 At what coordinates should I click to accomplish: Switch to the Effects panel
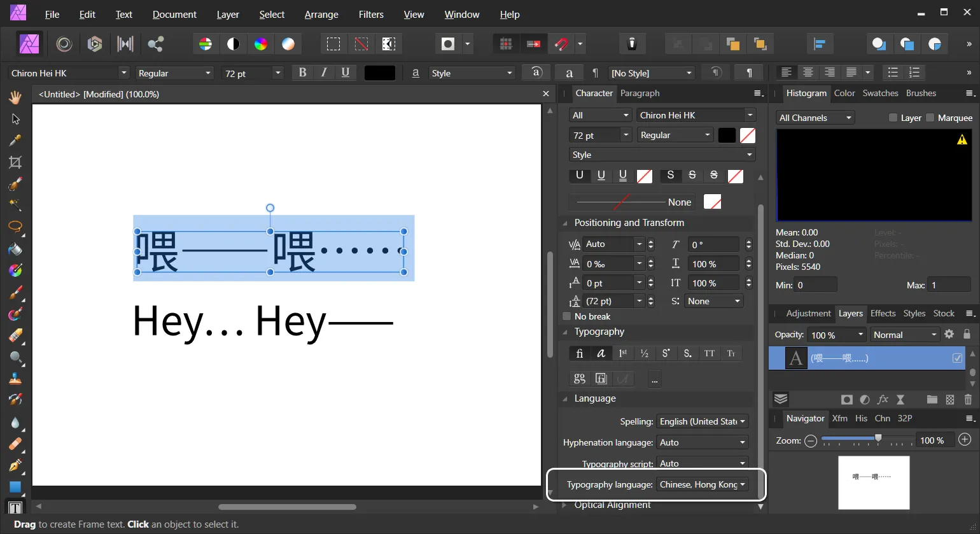click(x=883, y=313)
